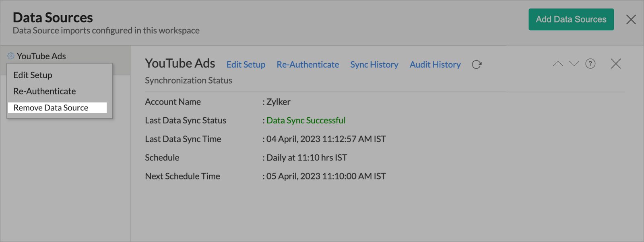The height and width of the screenshot is (242, 644).
Task: Close the Data Sources dialog
Action: coord(631,19)
